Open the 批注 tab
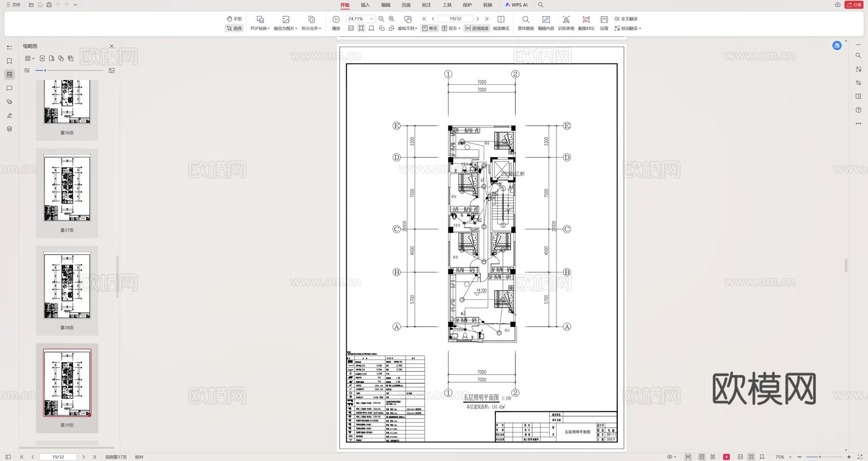The image size is (868, 461). 426,5
